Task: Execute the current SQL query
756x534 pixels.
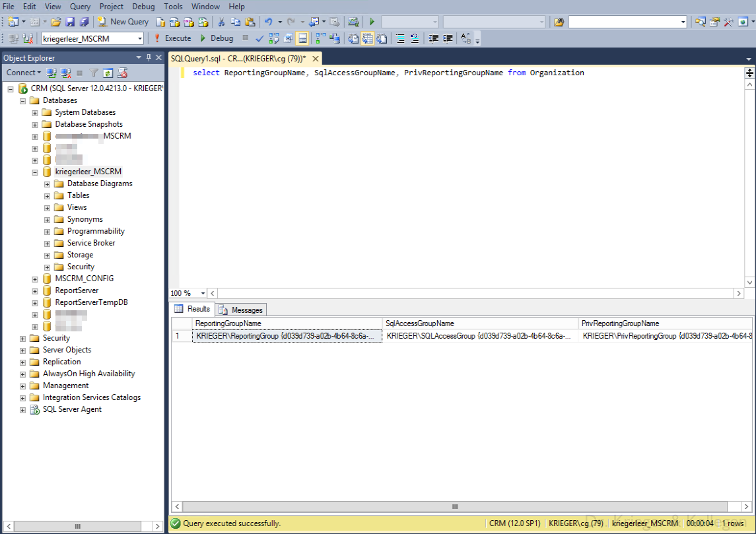Action: pos(172,38)
